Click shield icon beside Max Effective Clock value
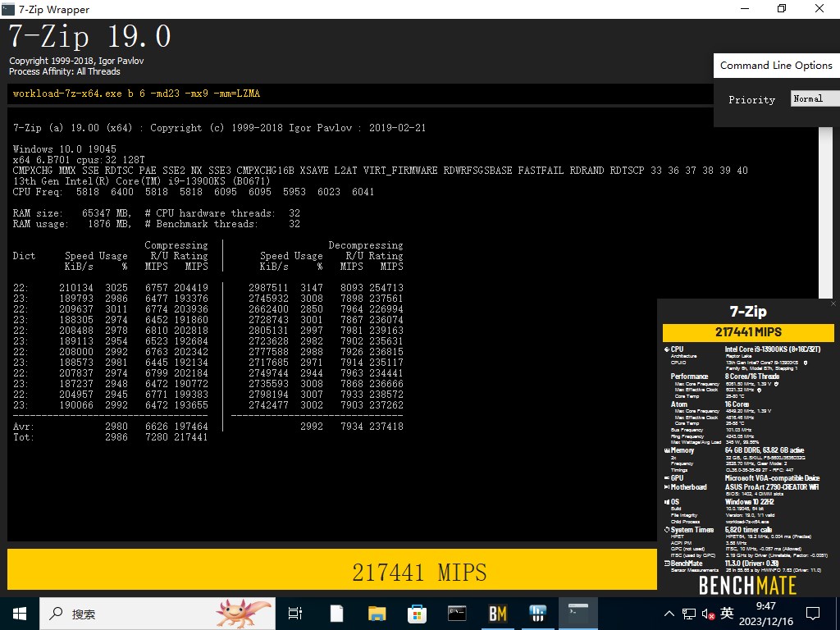The width and height of the screenshot is (840, 630). point(759,390)
